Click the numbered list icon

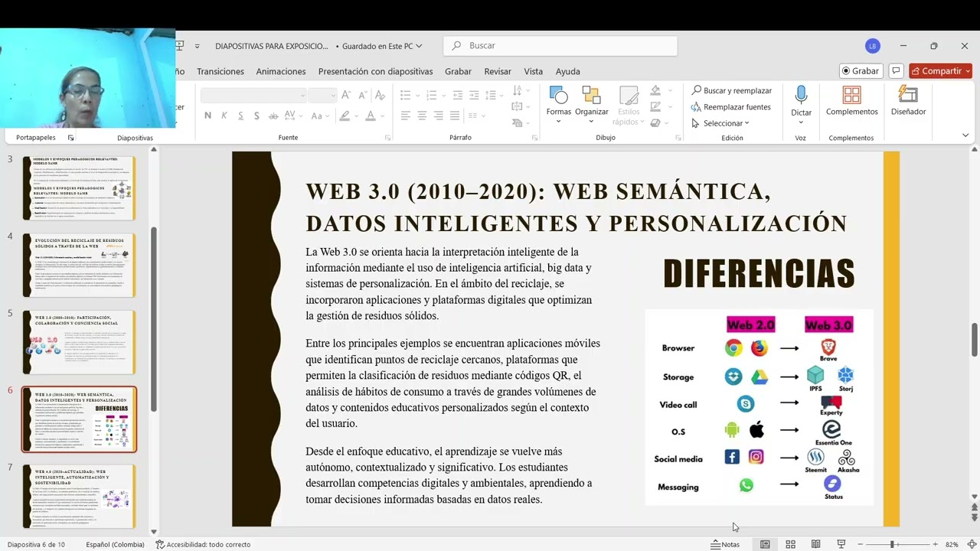pos(432,95)
